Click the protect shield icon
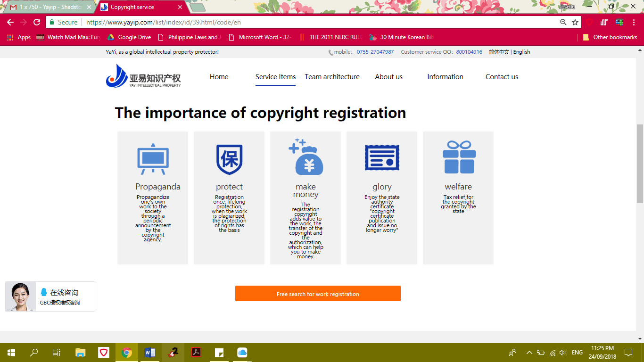 point(229,159)
